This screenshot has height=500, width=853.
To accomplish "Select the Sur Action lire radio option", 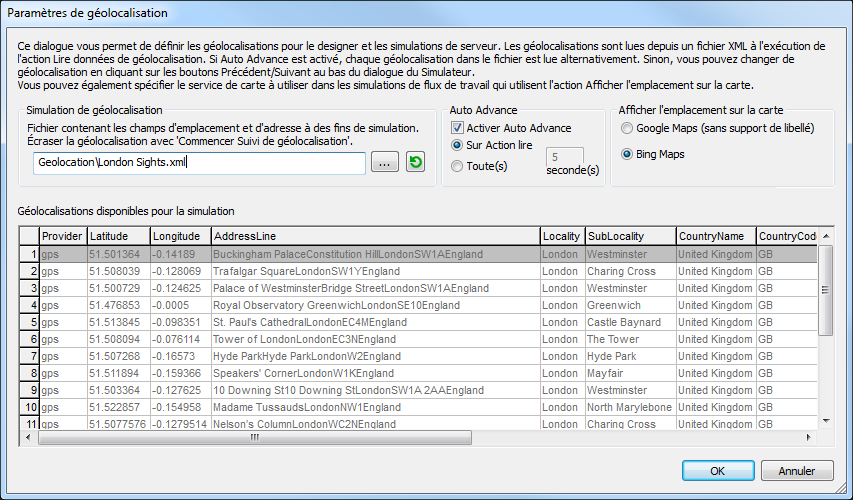I will tap(458, 145).
